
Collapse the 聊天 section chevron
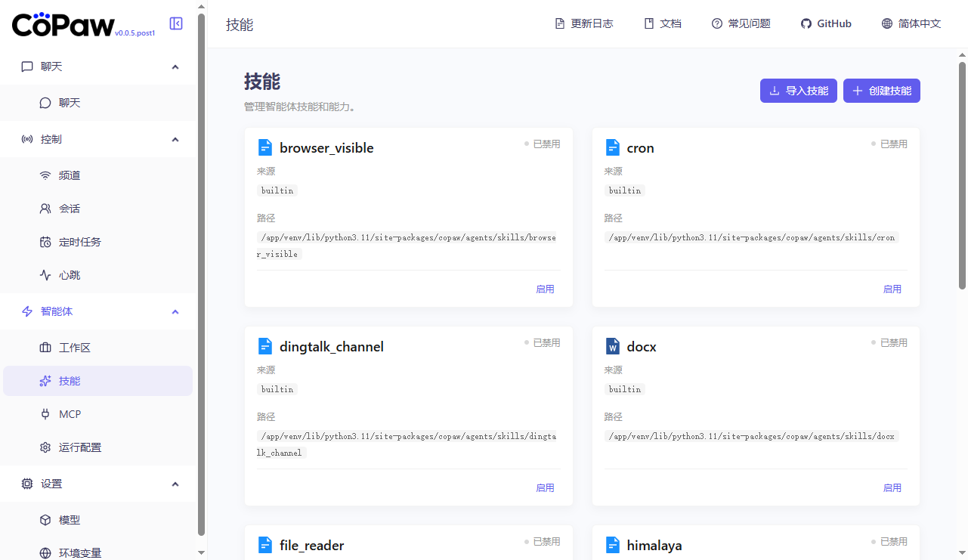175,67
